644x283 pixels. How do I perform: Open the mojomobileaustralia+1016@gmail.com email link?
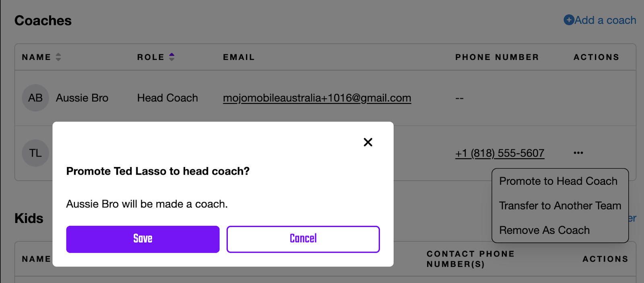pyautogui.click(x=317, y=98)
